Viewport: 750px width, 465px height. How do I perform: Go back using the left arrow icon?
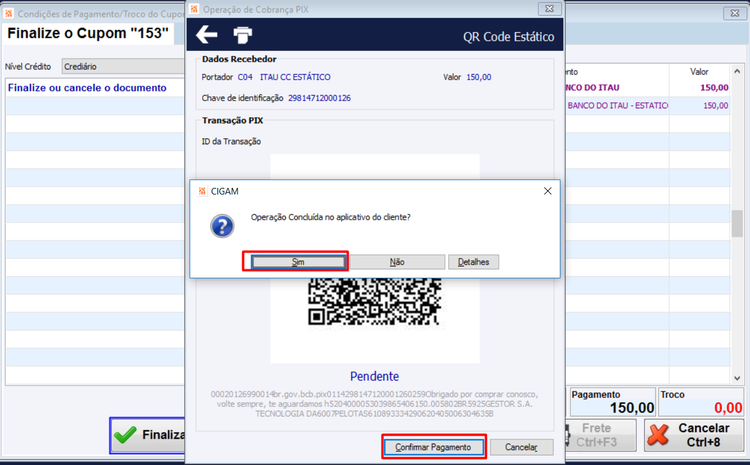coord(207,34)
